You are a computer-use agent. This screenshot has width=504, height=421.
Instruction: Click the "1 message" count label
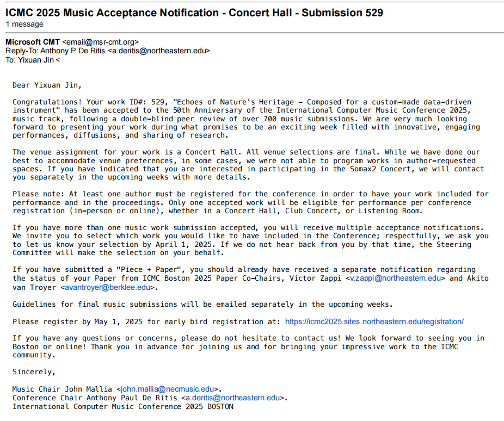pos(24,24)
